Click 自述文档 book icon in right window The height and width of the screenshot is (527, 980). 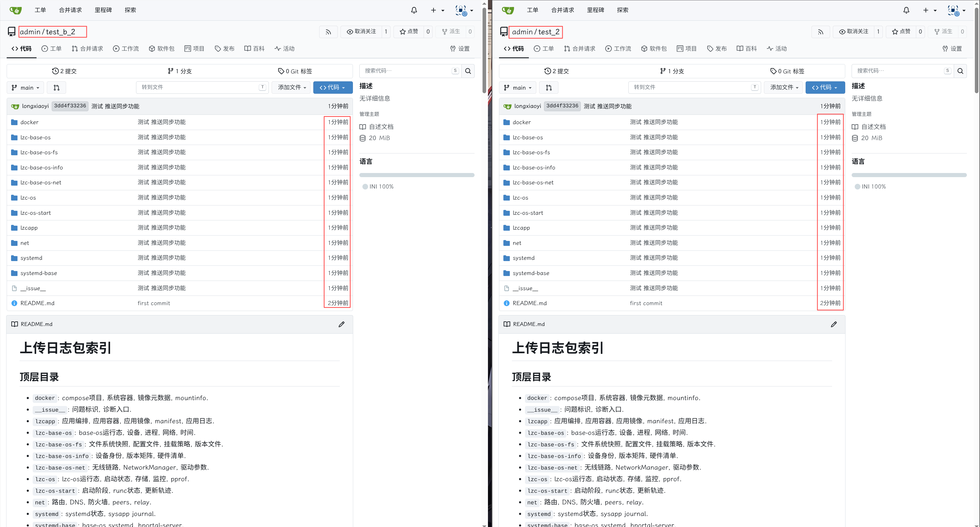tap(855, 127)
